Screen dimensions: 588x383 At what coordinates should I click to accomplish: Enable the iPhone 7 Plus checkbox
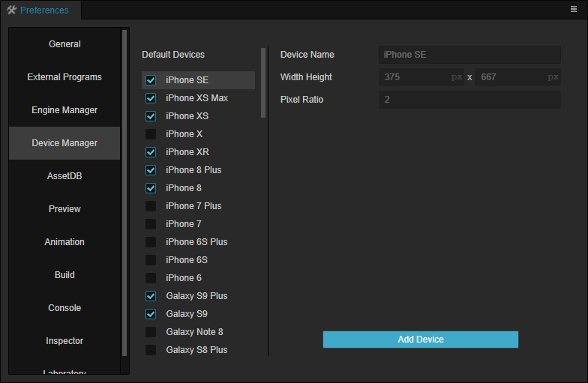(151, 206)
